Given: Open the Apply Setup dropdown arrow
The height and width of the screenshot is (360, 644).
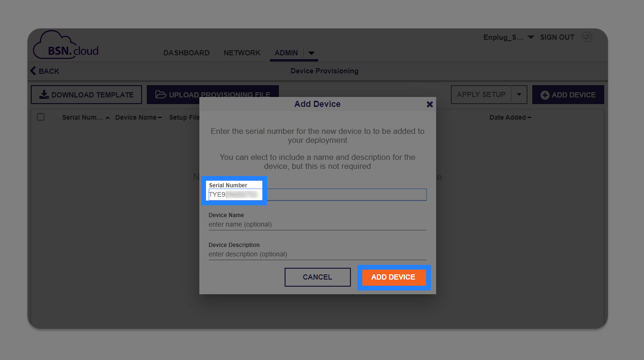Looking at the screenshot, I should pos(519,94).
